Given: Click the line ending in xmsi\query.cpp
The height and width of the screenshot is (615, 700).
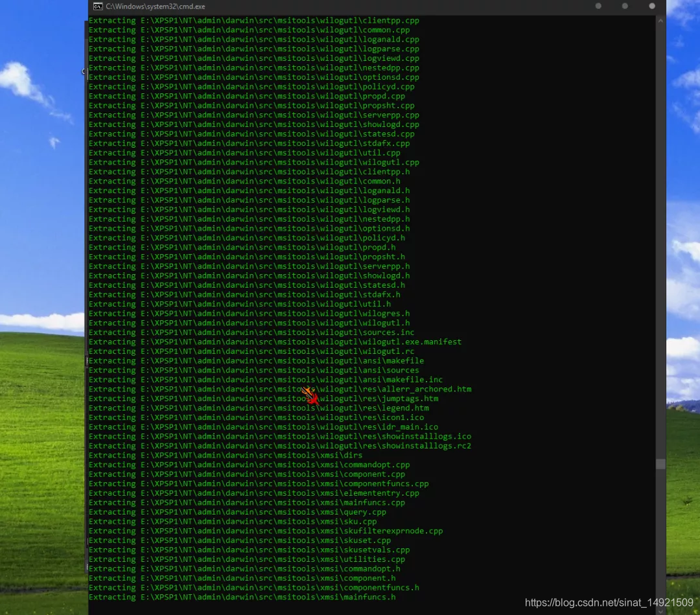Looking at the screenshot, I should pyautogui.click(x=237, y=513).
